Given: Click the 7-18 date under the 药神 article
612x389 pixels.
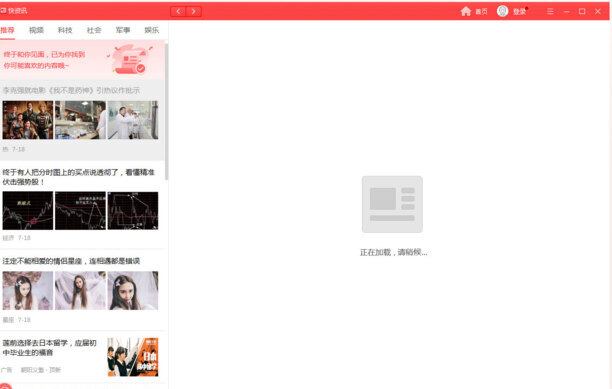Looking at the screenshot, I should (18, 149).
